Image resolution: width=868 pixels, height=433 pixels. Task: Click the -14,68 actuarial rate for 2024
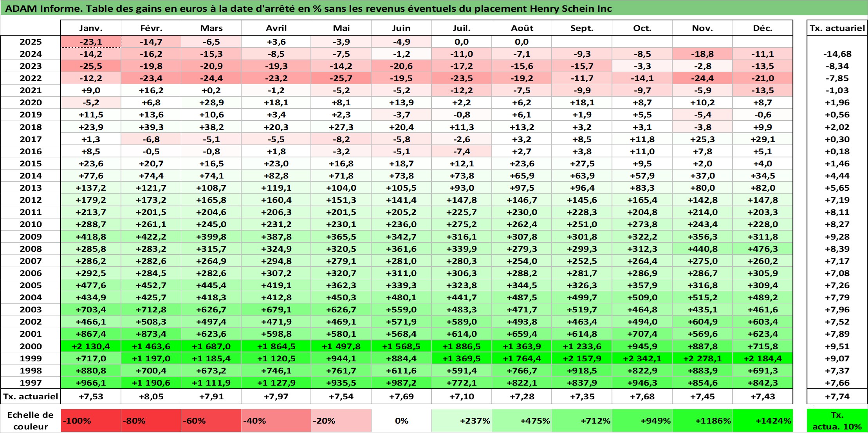(x=837, y=54)
